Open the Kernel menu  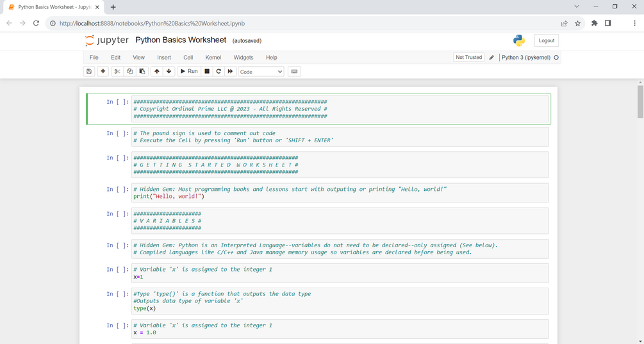coord(213,58)
